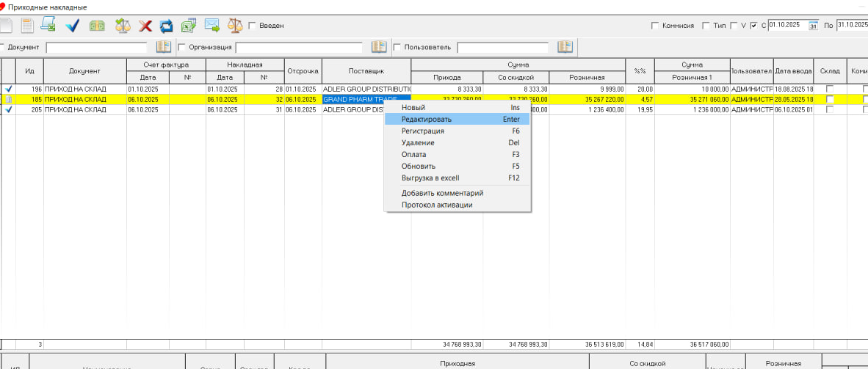This screenshot has width=868, height=369.
Task: Open the book lookup icon for Документ
Action: point(163,47)
